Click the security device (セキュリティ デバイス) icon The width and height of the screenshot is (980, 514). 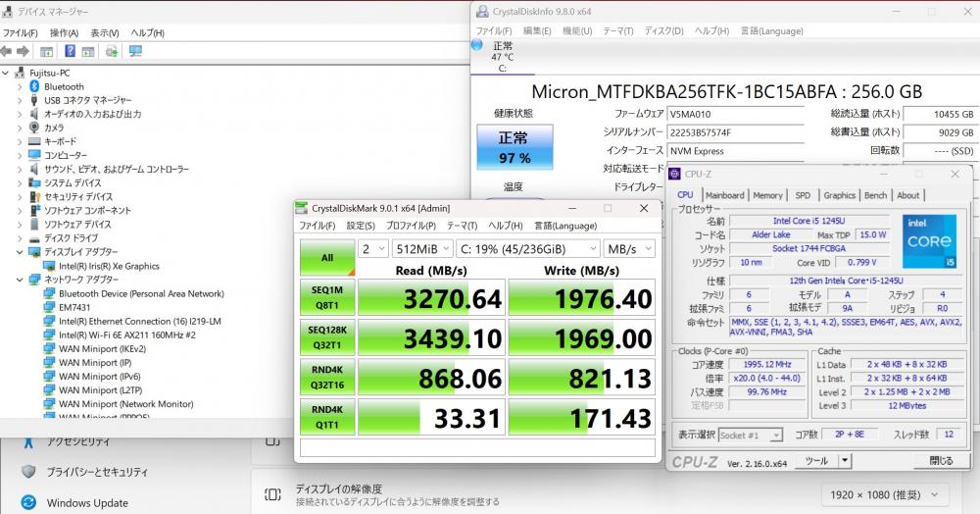click(34, 196)
